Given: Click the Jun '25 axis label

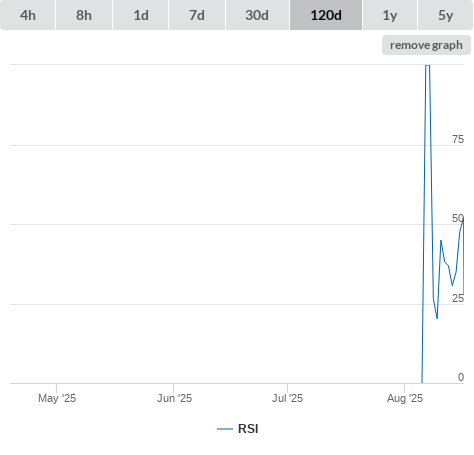Looking at the screenshot, I should 174,398.
